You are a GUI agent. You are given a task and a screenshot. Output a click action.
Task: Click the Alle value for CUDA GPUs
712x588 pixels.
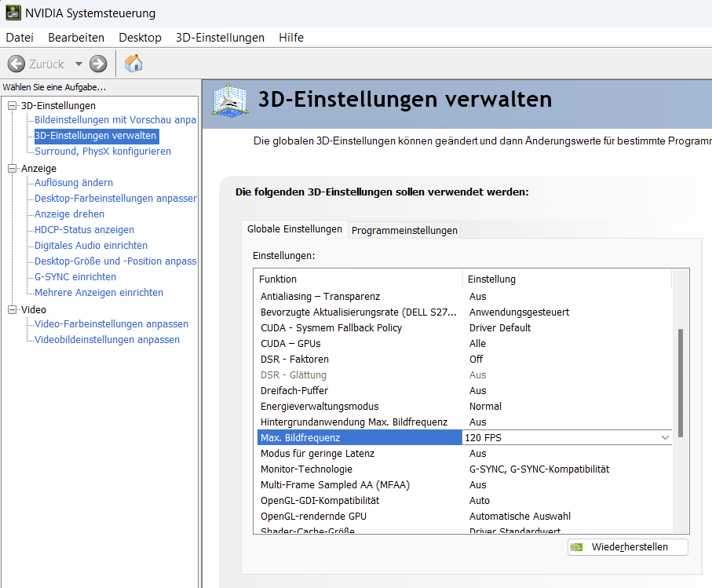coord(478,344)
